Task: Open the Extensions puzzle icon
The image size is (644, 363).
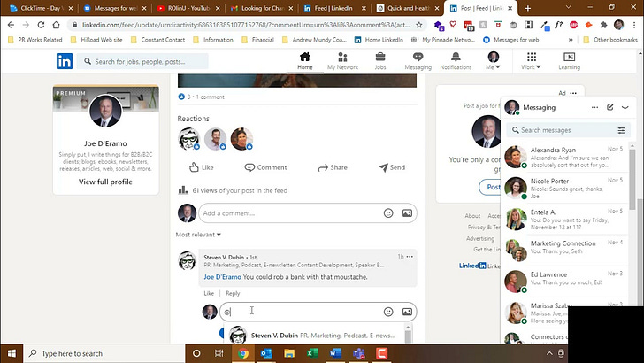Action: click(603, 25)
